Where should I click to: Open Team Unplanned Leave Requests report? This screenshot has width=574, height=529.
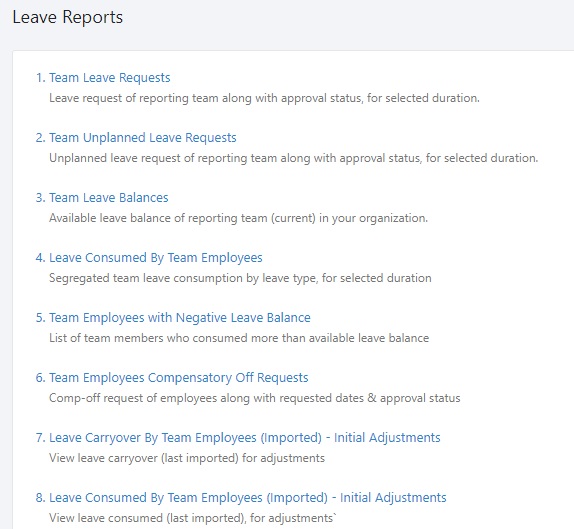pyautogui.click(x=143, y=138)
